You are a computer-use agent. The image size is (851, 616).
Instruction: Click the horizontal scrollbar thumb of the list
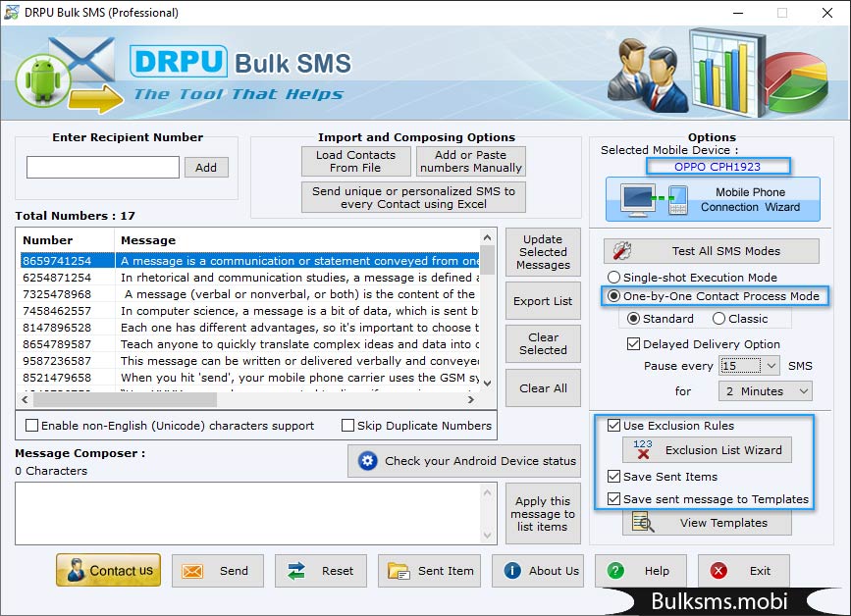pyautogui.click(x=125, y=399)
